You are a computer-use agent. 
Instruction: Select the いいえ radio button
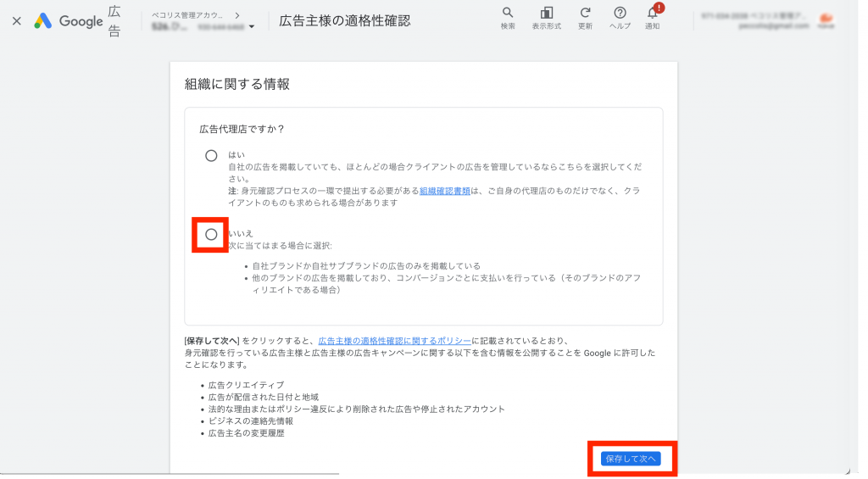coord(211,234)
